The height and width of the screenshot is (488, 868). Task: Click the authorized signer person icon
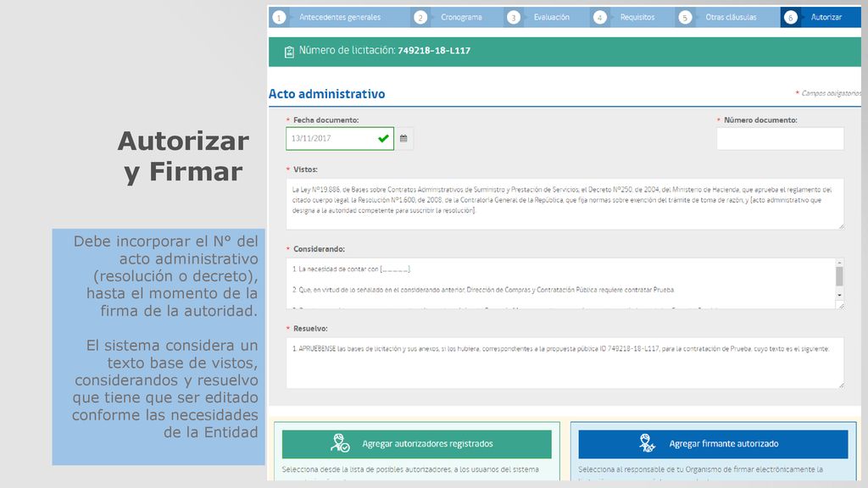pos(647,443)
